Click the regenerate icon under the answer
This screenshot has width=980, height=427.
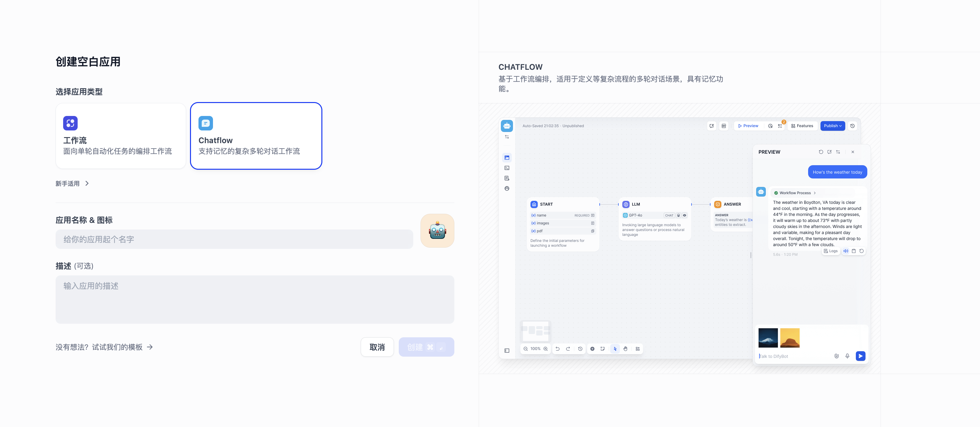(862, 251)
